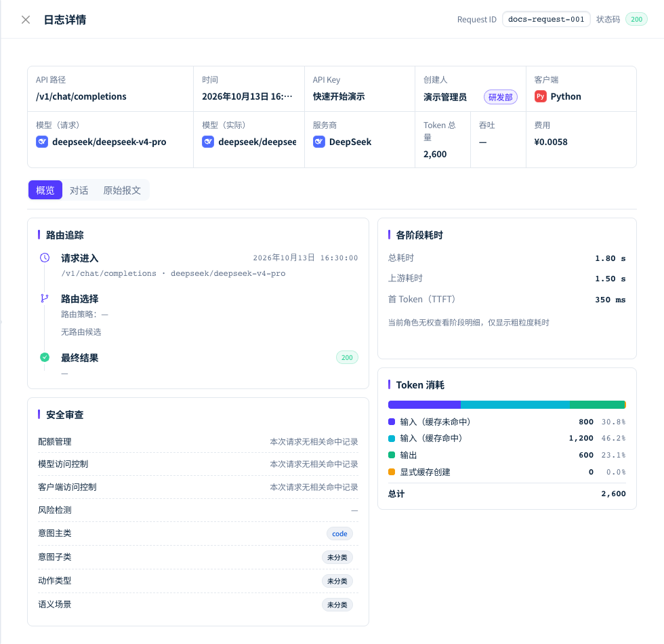The height and width of the screenshot is (644, 664).
Task: Click the cyan segment of Token bar
Action: tap(516, 405)
